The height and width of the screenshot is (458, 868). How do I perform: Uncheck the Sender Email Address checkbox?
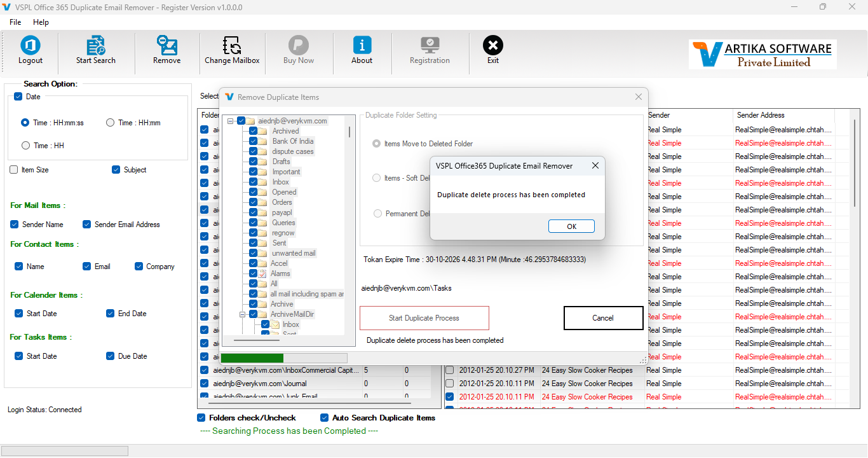[87, 225]
